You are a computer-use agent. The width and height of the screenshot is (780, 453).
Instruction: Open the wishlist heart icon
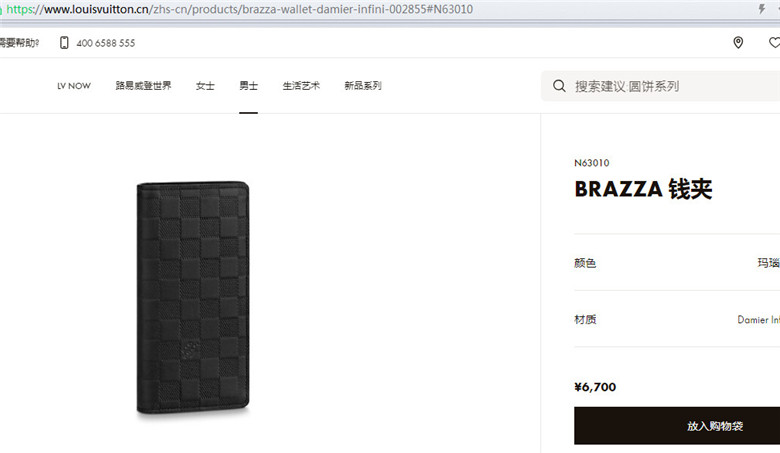point(775,43)
